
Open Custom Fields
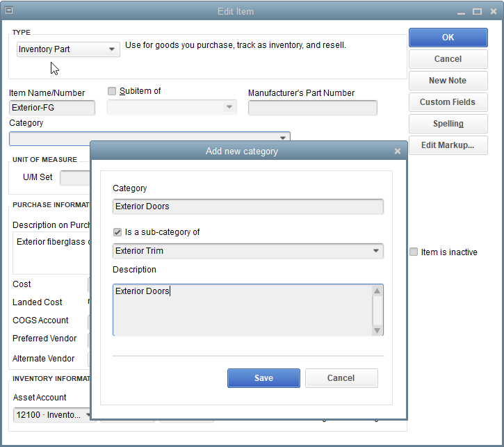click(x=448, y=102)
